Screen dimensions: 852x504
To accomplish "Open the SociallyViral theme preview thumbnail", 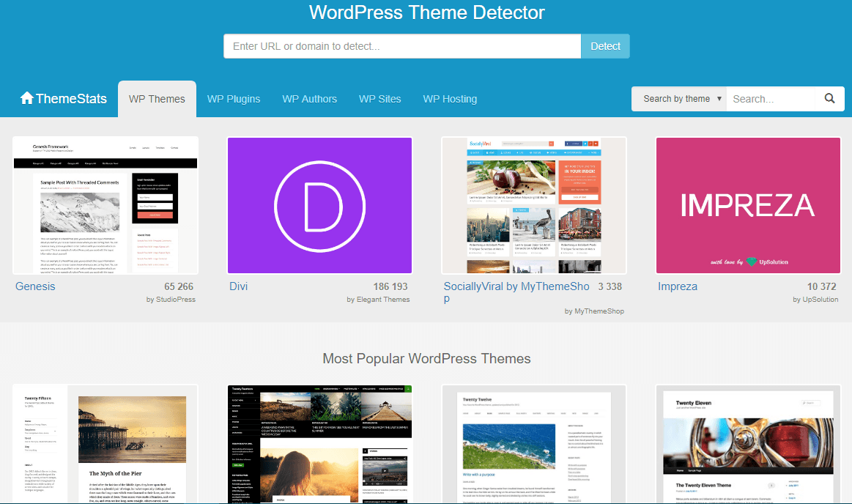I will 534,205.
